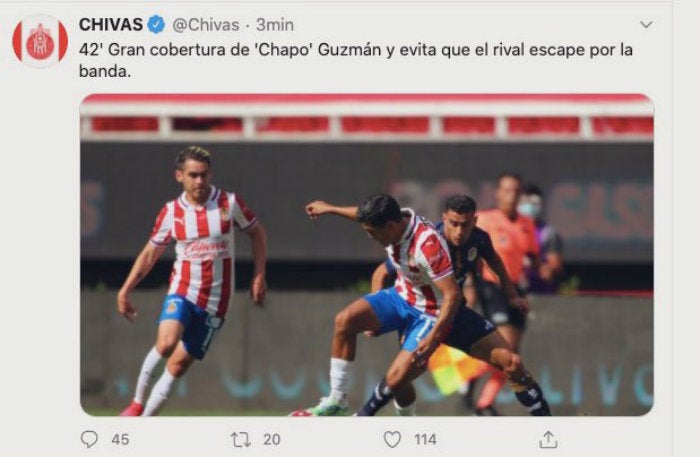The image size is (700, 457).
Task: View the 20 retweets count
Action: [272, 440]
